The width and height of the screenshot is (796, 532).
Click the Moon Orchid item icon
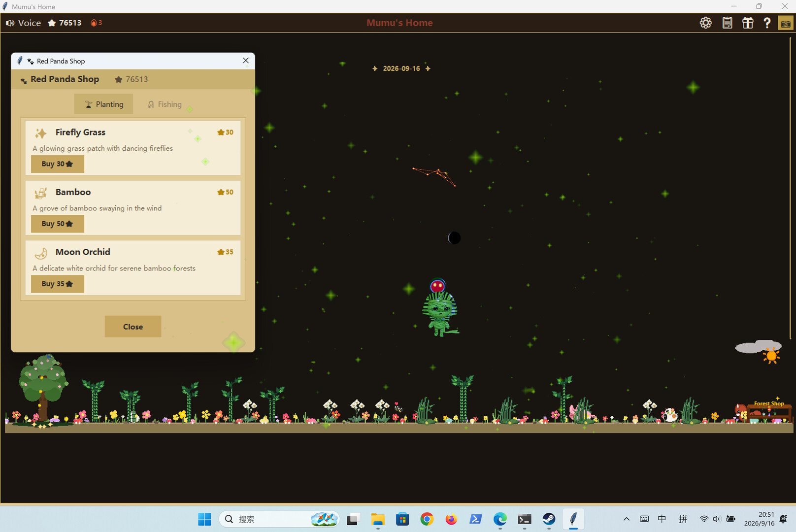41,253
